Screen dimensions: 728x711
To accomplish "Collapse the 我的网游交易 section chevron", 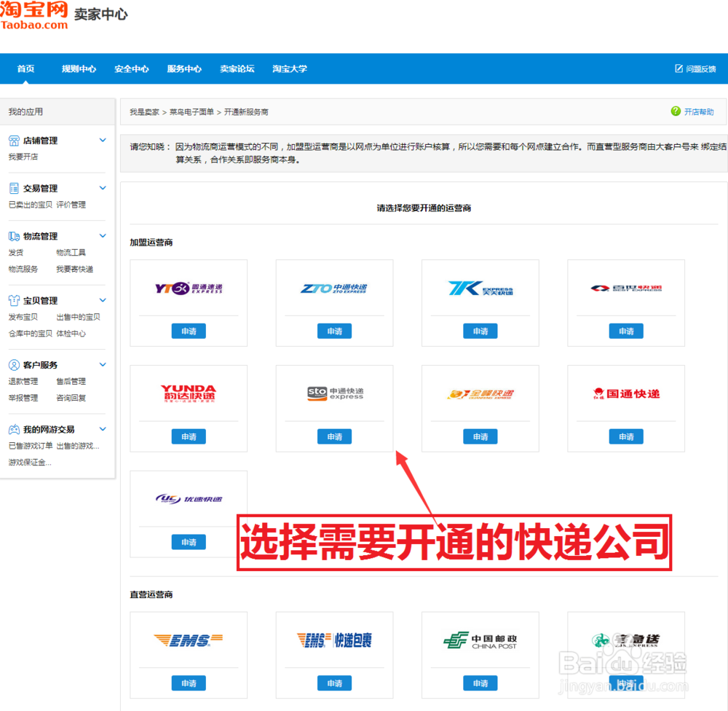I will pyautogui.click(x=103, y=428).
